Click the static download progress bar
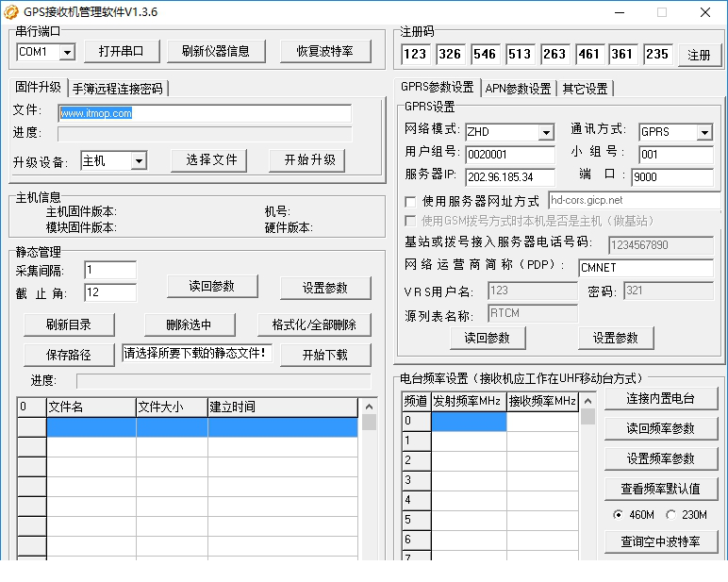The width and height of the screenshot is (728, 582). [x=223, y=381]
